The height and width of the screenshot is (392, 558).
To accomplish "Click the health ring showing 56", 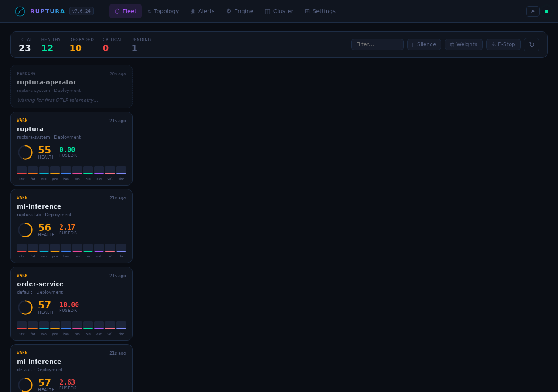I will pos(25,230).
